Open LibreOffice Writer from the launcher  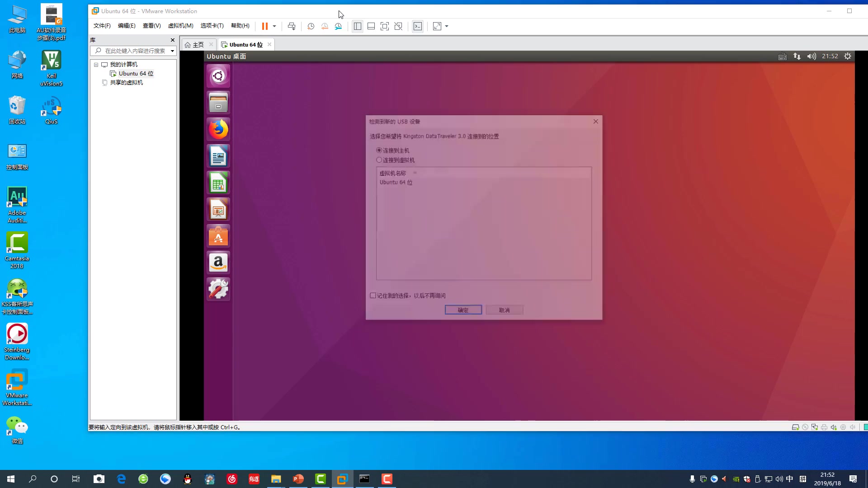click(x=218, y=156)
